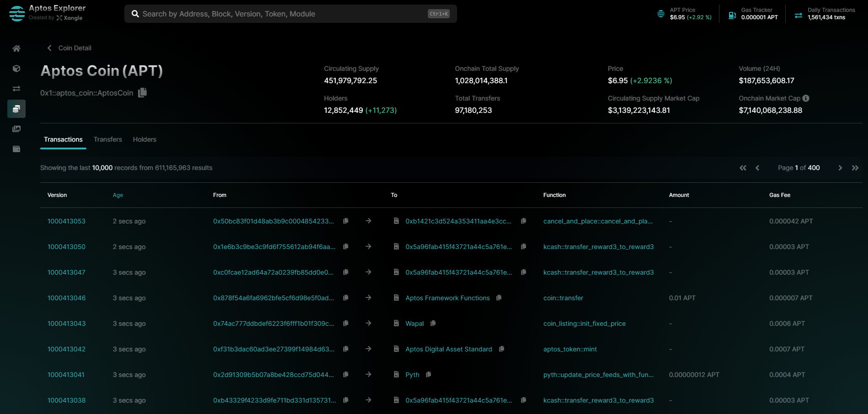Screen dimensions: 868x414
Task: Go back using the Coin Detail chevron
Action: pyautogui.click(x=49, y=48)
